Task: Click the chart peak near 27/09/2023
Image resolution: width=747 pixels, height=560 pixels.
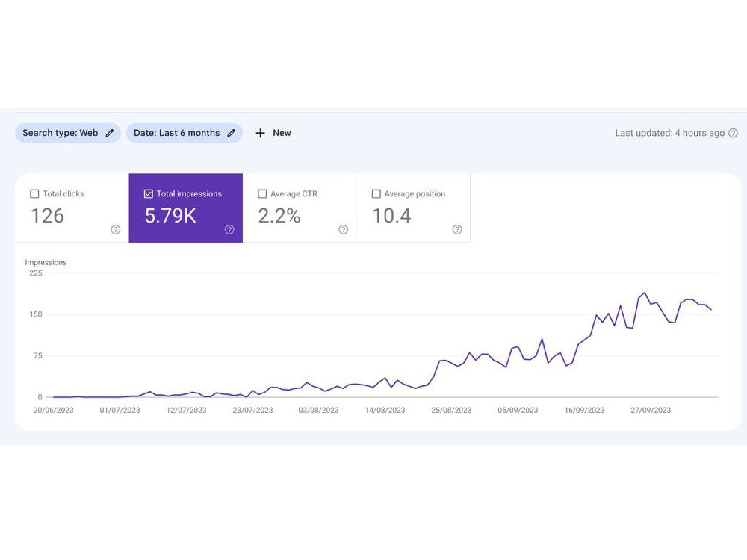Action: pos(645,293)
